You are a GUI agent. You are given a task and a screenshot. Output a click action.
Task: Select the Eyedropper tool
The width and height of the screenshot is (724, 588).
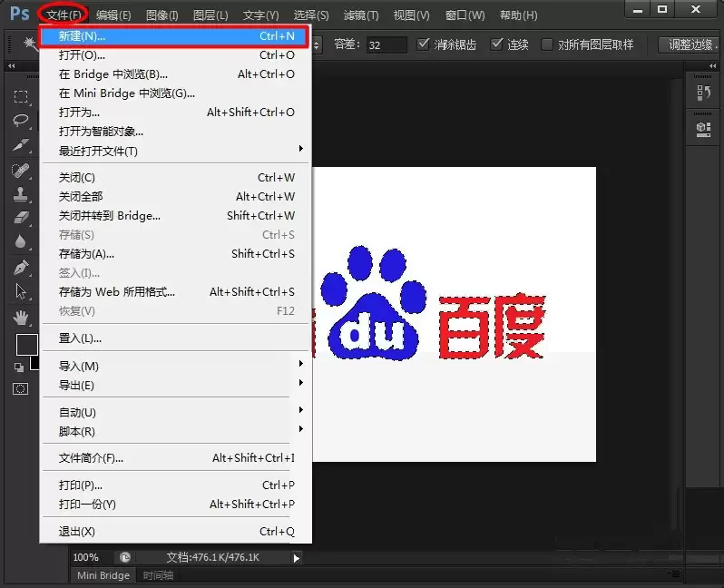click(21, 145)
